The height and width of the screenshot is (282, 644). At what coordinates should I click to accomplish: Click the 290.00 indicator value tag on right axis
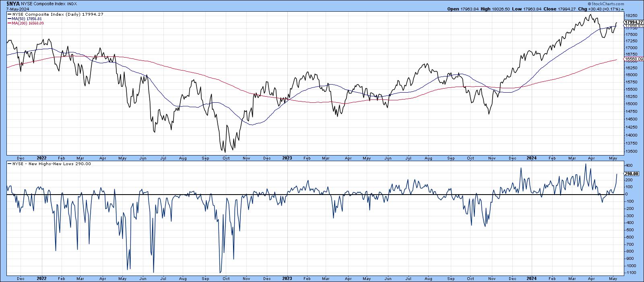coord(631,174)
